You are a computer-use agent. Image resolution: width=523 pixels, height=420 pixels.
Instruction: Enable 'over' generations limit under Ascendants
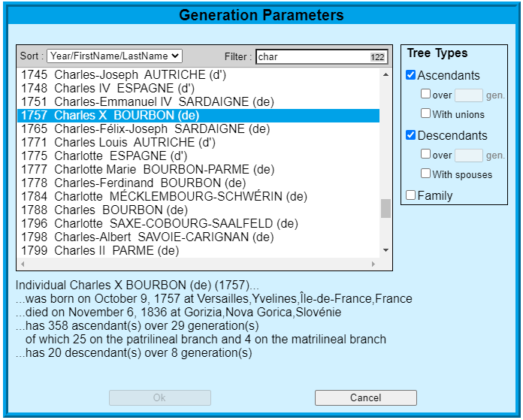[425, 94]
